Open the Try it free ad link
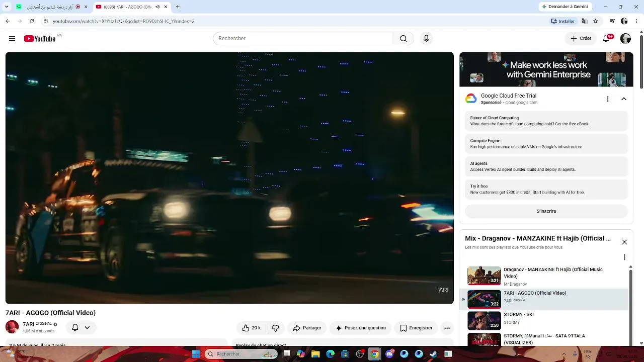Image resolution: width=644 pixels, height=362 pixels. (x=546, y=189)
